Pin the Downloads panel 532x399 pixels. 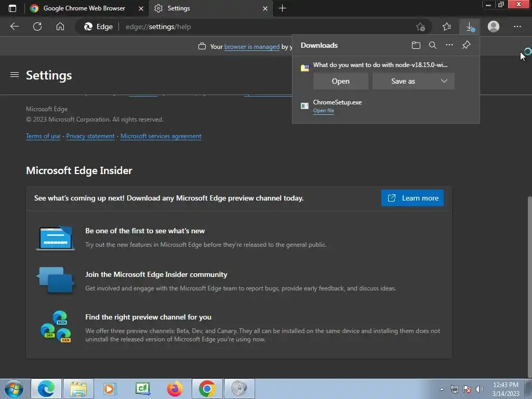point(466,45)
